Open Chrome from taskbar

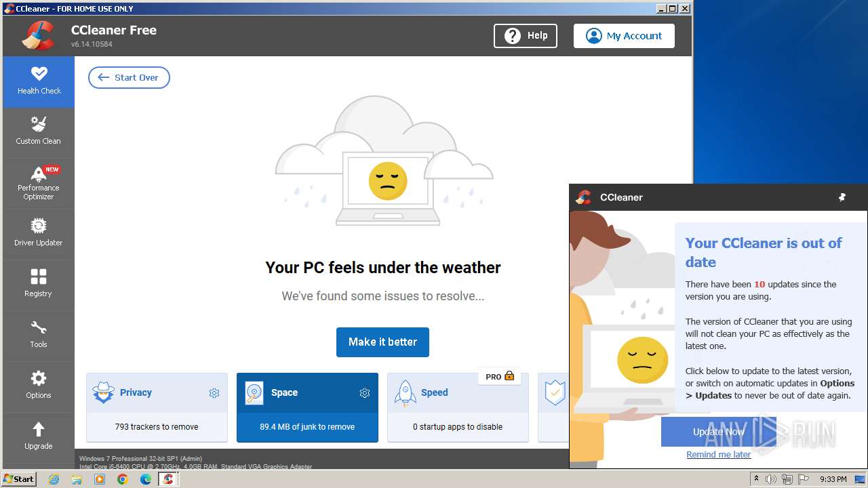(123, 479)
